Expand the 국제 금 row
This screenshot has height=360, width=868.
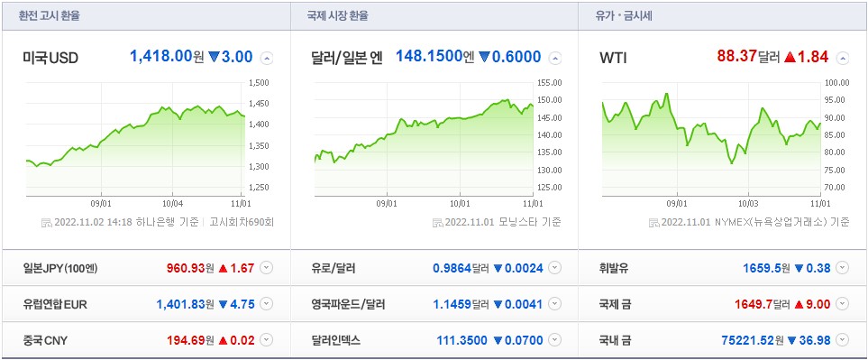click(x=843, y=304)
